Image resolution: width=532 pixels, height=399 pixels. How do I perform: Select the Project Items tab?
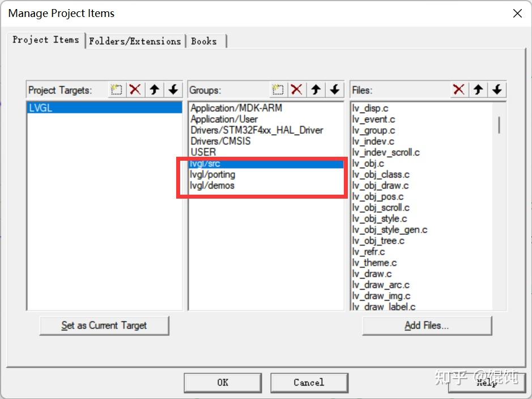click(x=46, y=40)
